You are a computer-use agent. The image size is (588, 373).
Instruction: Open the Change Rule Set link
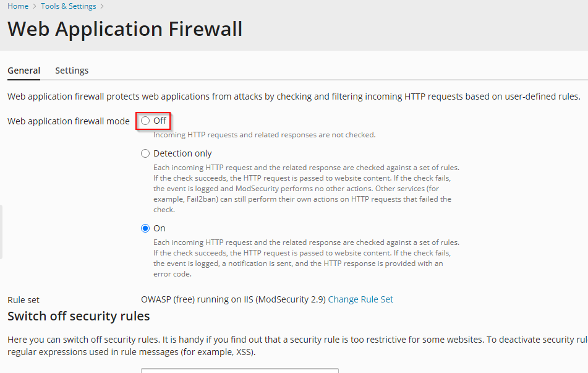pos(360,299)
